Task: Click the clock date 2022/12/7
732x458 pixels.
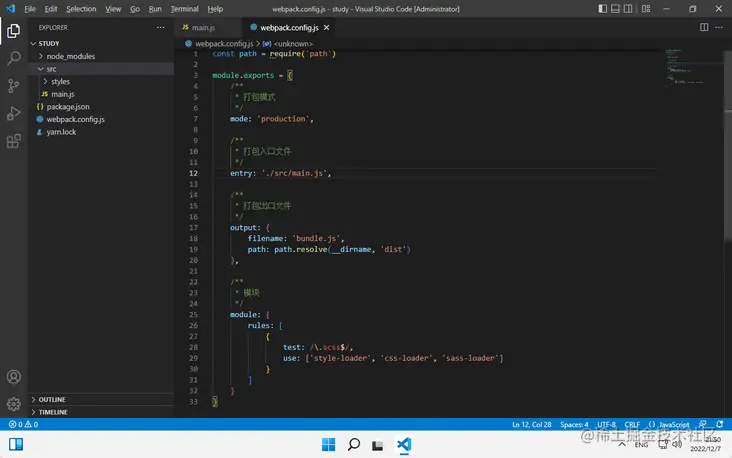Action: [x=705, y=449]
